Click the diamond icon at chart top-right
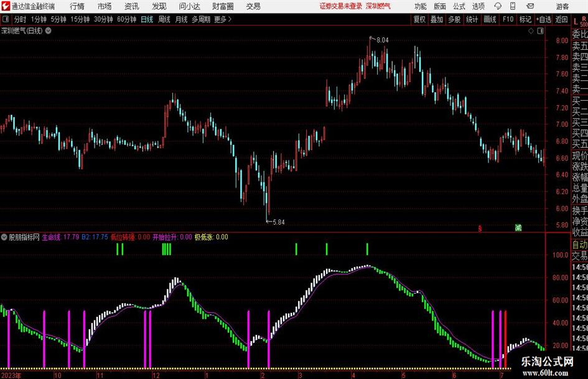 coord(531,31)
